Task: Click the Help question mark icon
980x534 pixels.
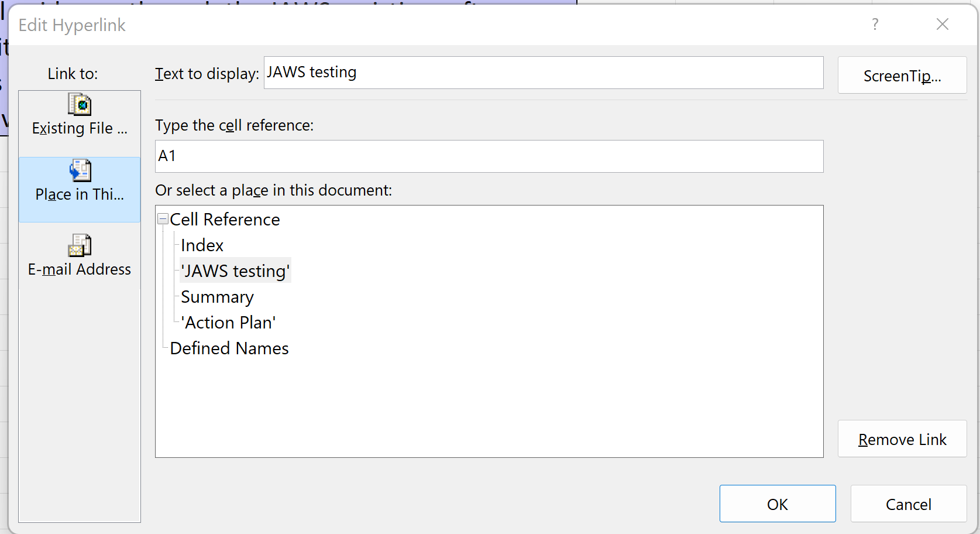Action: 875,25
